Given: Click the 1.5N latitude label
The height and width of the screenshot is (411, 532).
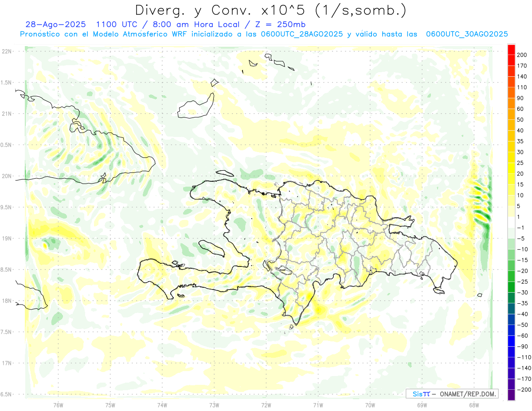Looking at the screenshot, I should 6,82.
